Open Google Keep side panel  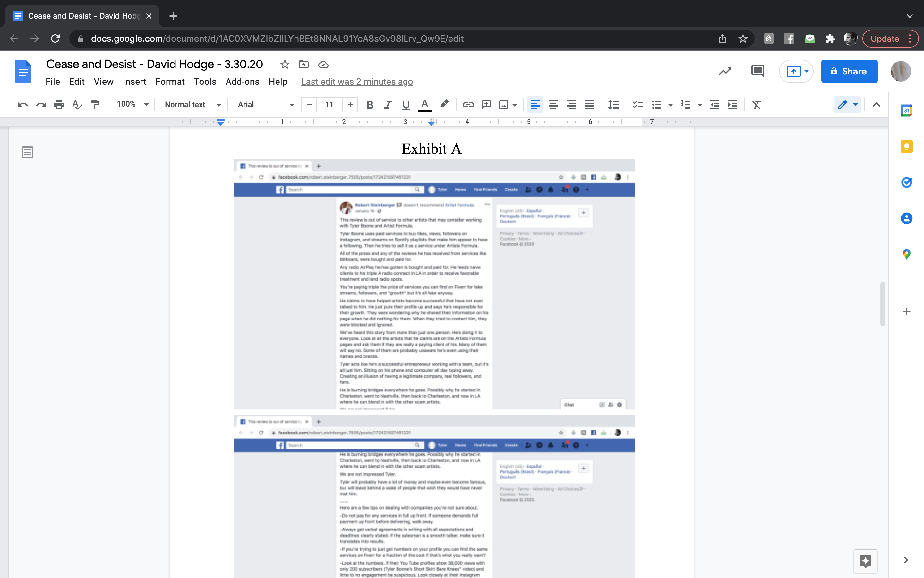point(906,146)
